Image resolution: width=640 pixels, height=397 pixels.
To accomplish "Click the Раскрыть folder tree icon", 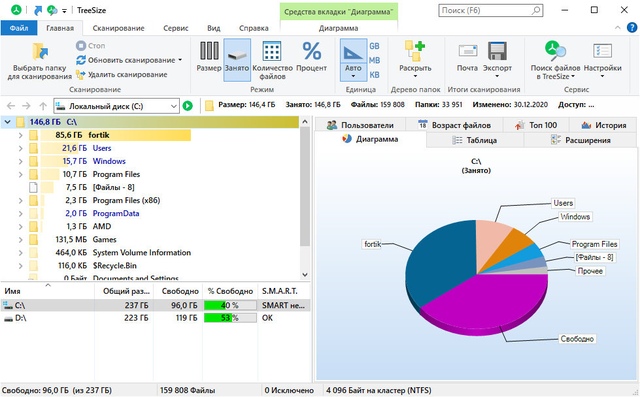I will pyautogui.click(x=415, y=51).
